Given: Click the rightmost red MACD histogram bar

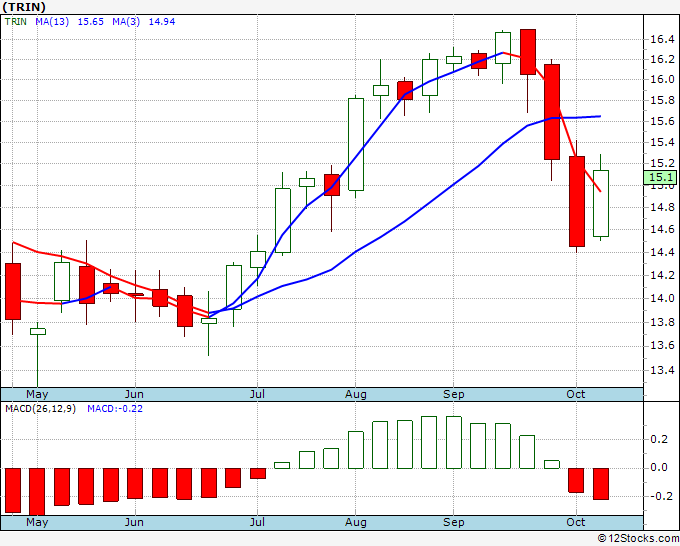Looking at the screenshot, I should [601, 484].
